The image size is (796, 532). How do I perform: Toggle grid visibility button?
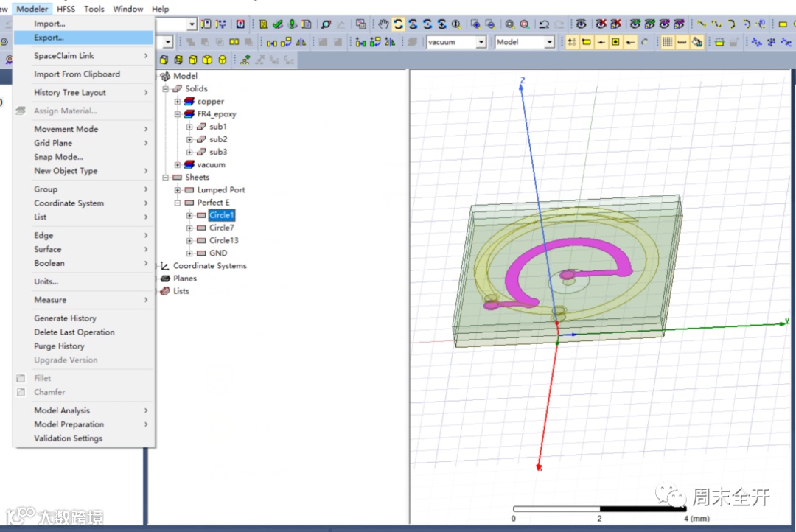[x=668, y=42]
